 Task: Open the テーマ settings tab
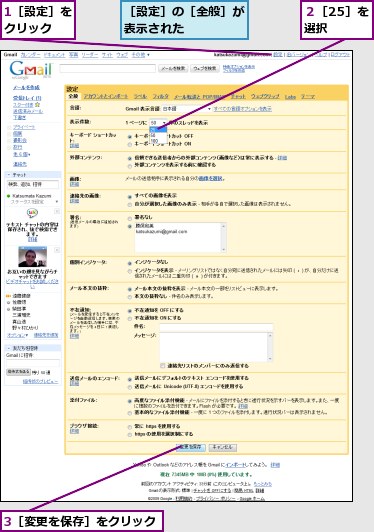(x=308, y=97)
